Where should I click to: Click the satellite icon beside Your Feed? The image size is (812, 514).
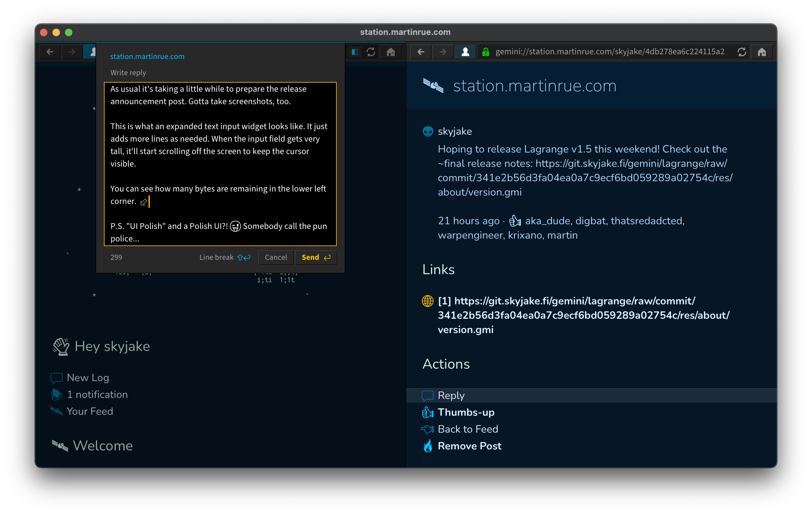[x=57, y=411]
